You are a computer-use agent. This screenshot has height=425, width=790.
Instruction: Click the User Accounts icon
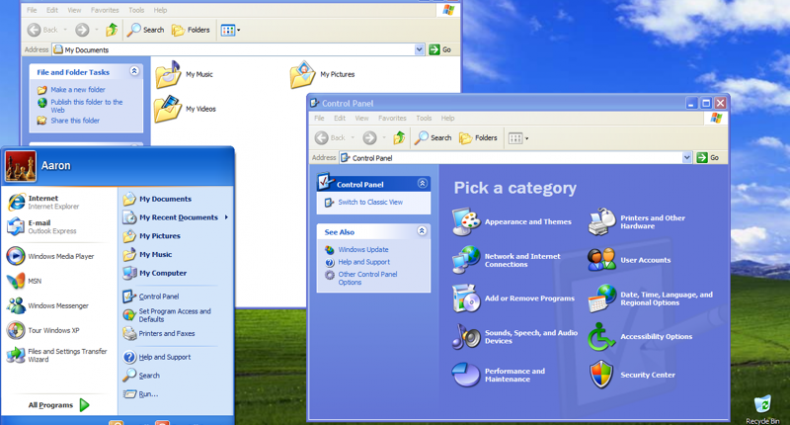pos(601,260)
